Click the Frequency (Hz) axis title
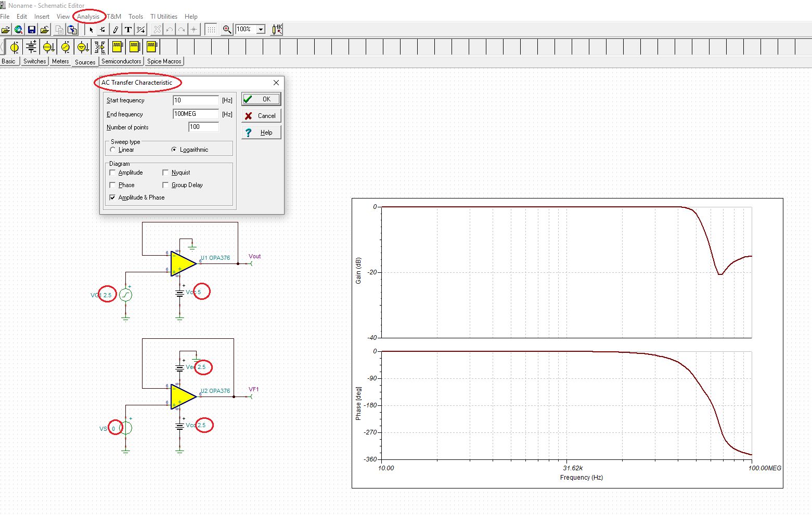This screenshot has width=812, height=515. pos(582,478)
